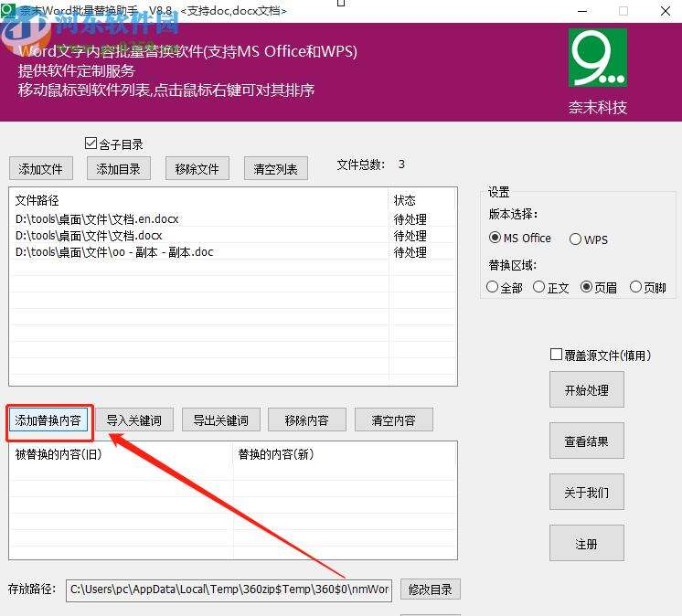This screenshot has width=682, height=616.
Task: Select row 文档.en.docx in file list
Action: pos(233,218)
